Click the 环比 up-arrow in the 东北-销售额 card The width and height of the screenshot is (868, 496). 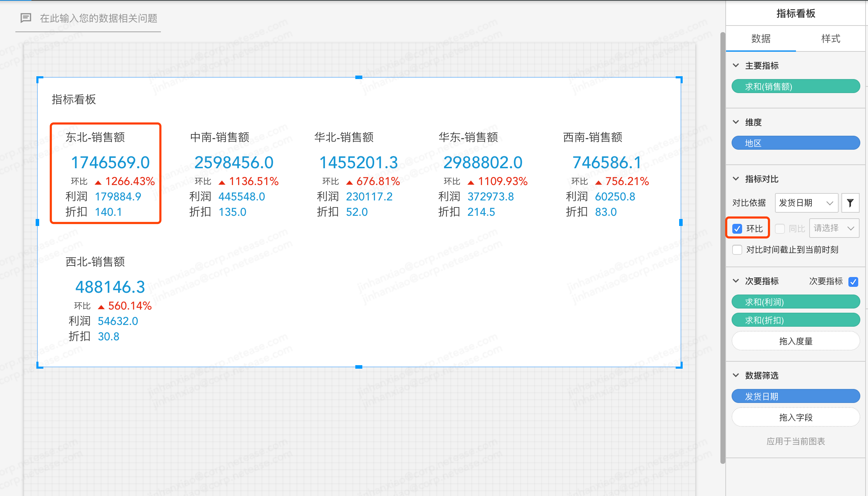point(98,182)
